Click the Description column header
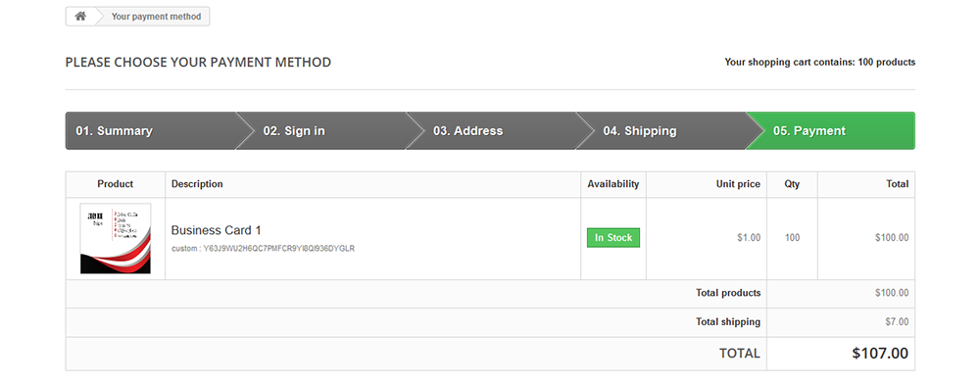Screen dimensions: 980x382 [x=197, y=184]
